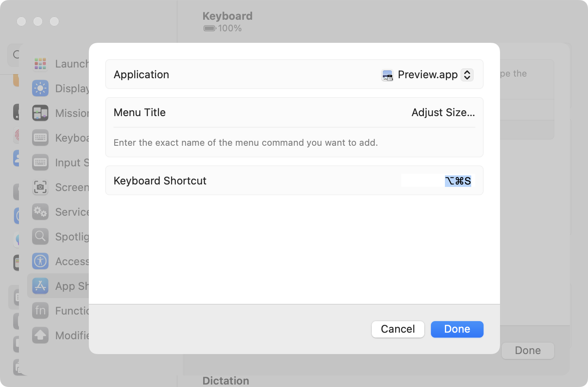Open the Preview.app application dropdown
Screen dimensions: 588x387
(427, 75)
